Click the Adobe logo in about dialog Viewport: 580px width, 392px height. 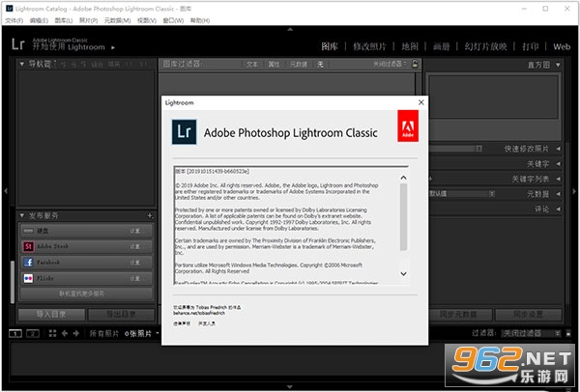pos(408,126)
